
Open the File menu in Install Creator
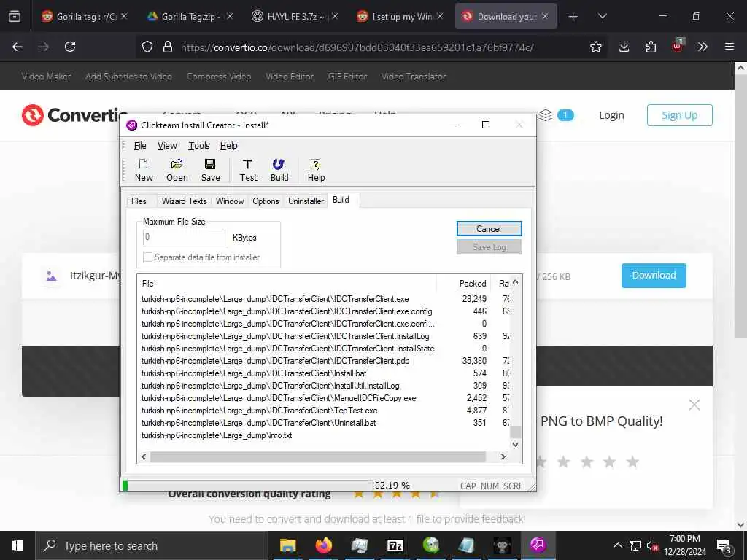pos(140,146)
